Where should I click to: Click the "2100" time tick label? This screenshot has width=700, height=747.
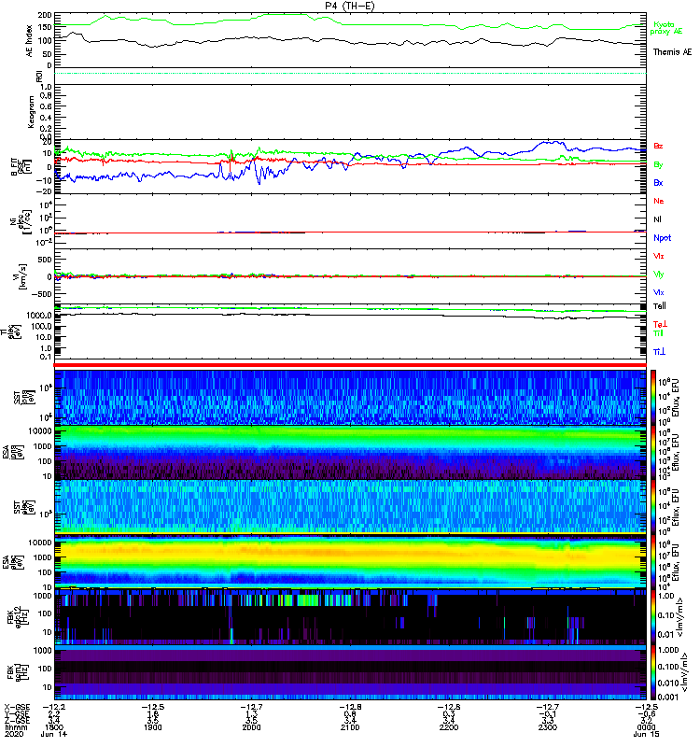[350, 727]
